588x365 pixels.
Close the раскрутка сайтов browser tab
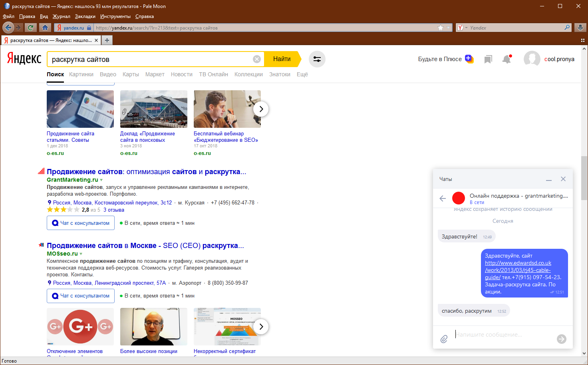[96, 40]
